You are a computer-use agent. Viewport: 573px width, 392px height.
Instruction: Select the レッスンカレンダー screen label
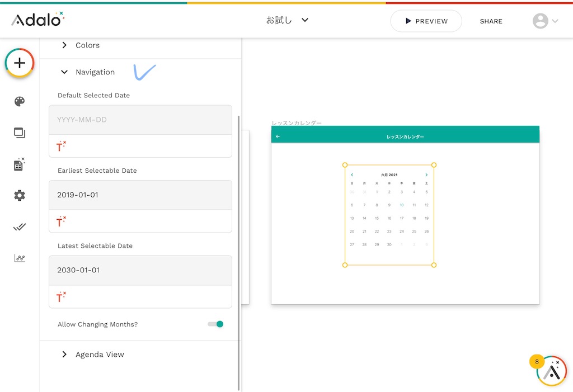pyautogui.click(x=297, y=123)
